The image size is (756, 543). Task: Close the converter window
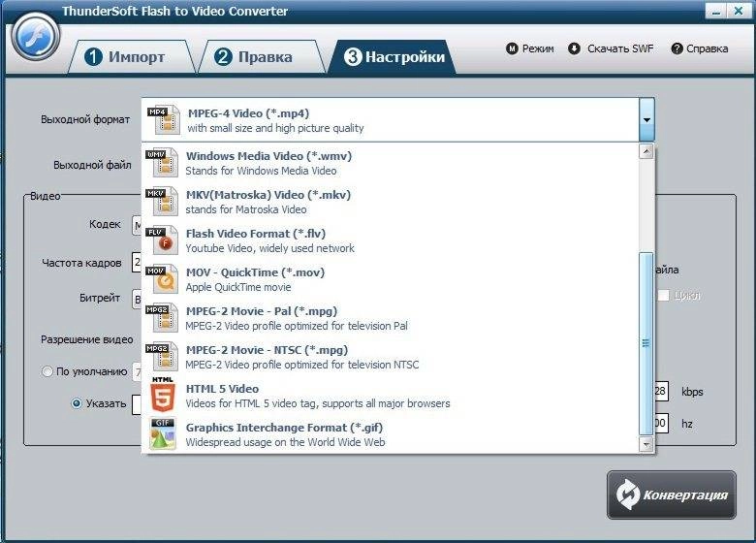tap(739, 11)
